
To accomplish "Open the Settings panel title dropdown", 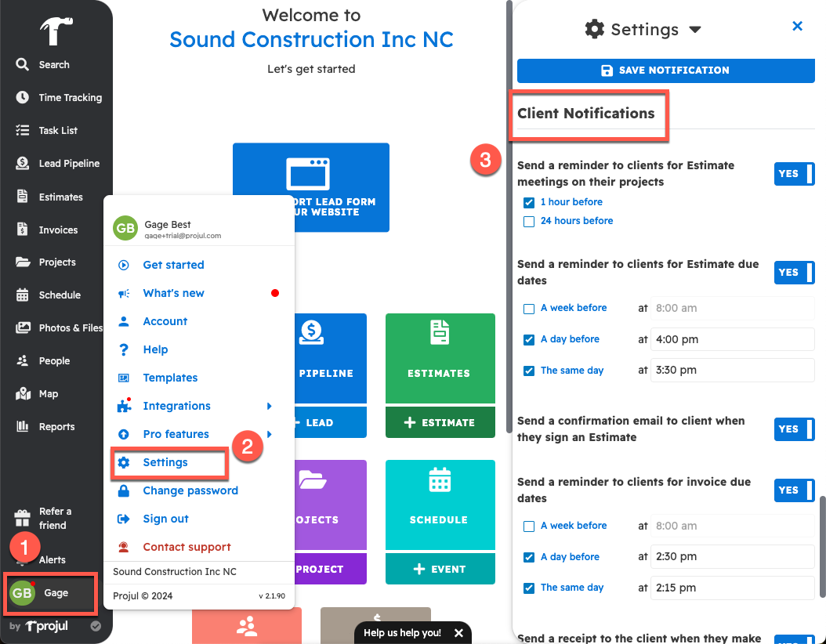I will pyautogui.click(x=695, y=29).
